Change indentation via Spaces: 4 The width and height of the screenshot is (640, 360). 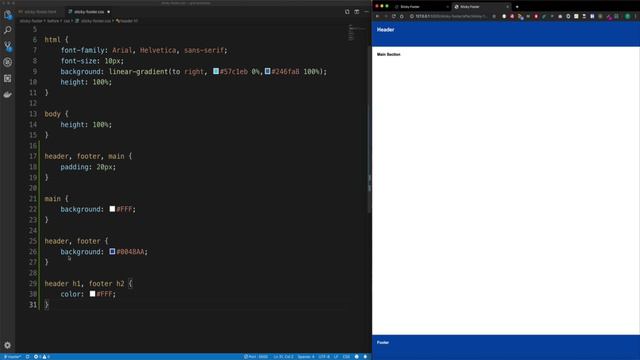point(306,357)
